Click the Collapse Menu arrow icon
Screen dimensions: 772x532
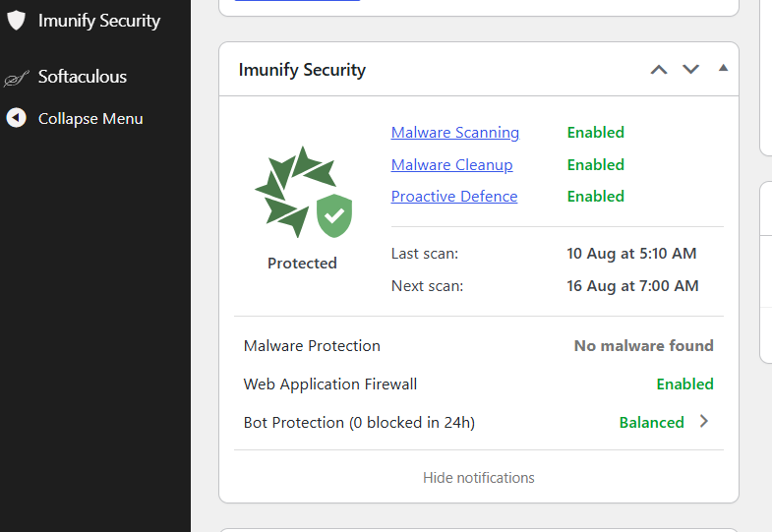point(17,118)
